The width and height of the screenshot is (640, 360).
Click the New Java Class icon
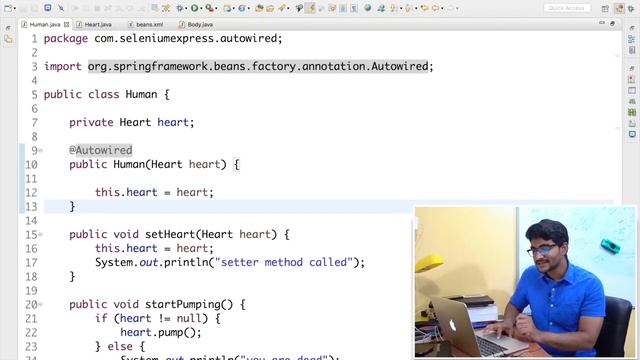242,8
